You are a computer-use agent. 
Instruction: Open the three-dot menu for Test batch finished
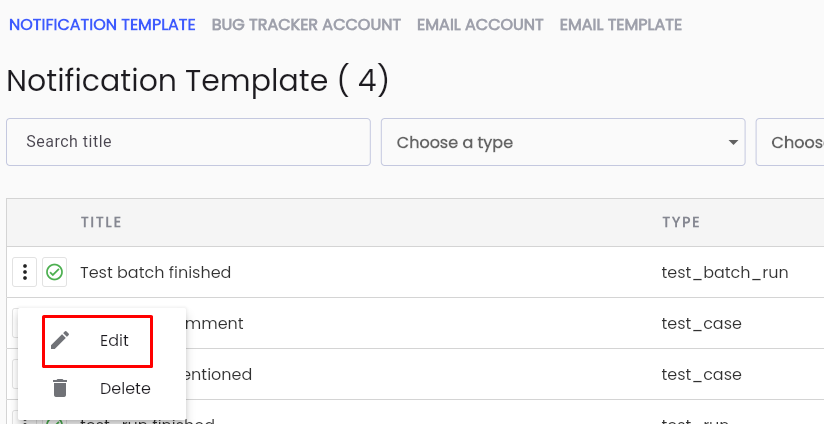24,272
